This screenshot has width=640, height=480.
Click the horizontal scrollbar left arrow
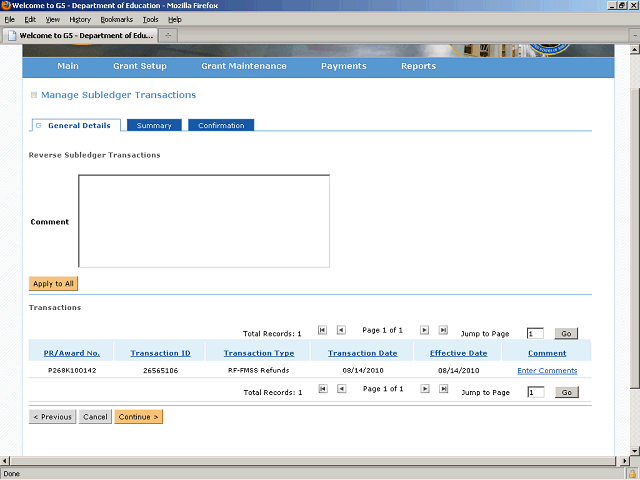(4, 461)
